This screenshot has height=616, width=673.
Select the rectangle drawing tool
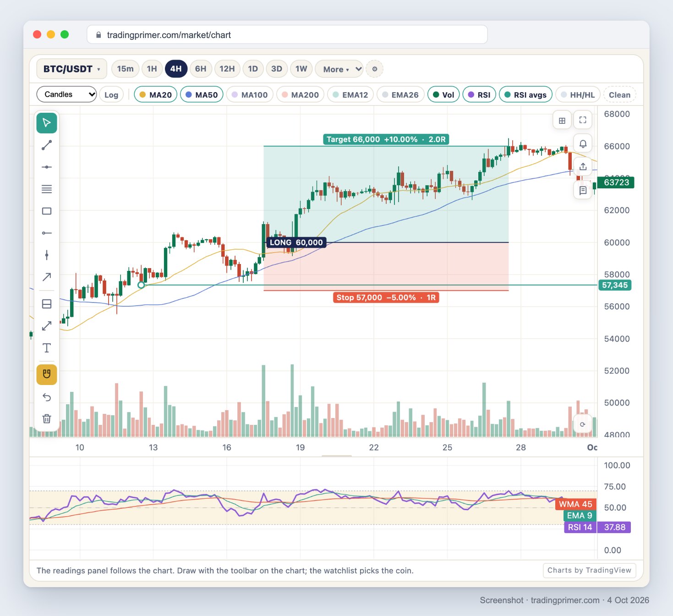pos(47,211)
